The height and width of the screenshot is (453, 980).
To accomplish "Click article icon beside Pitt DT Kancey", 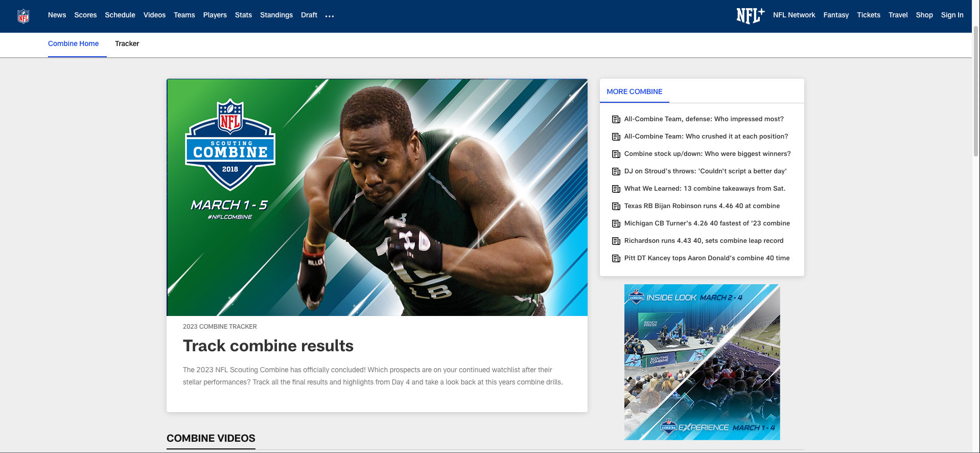I will 616,258.
